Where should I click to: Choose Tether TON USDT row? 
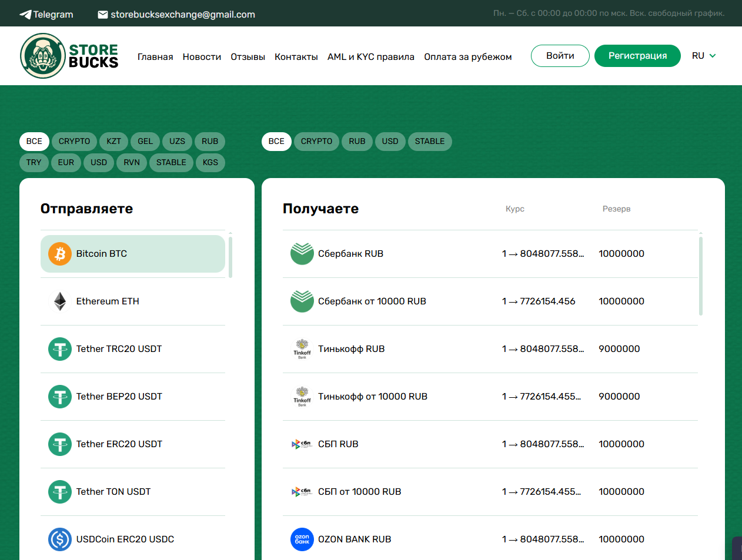click(133, 492)
